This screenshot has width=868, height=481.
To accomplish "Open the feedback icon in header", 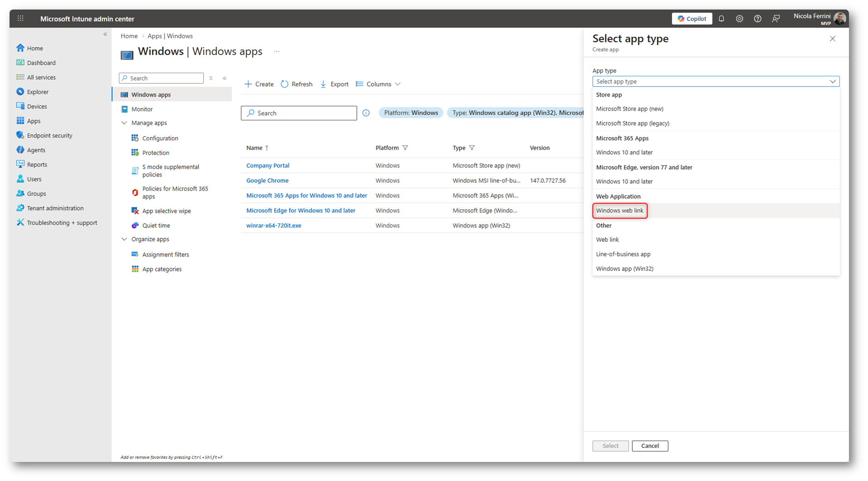I will [x=776, y=19].
